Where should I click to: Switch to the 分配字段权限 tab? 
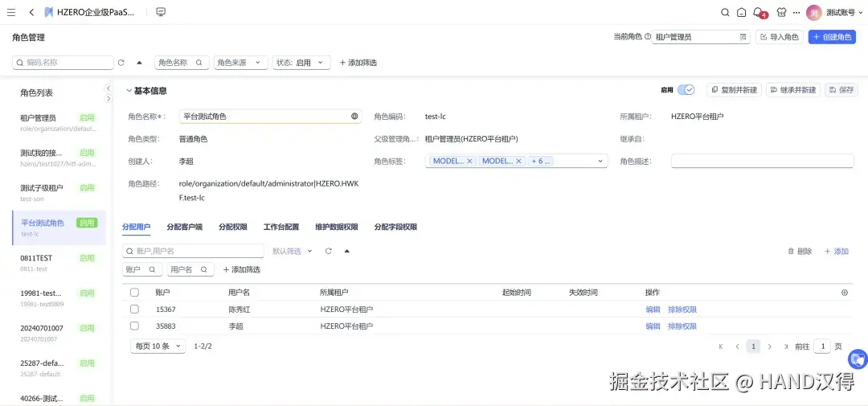(395, 227)
